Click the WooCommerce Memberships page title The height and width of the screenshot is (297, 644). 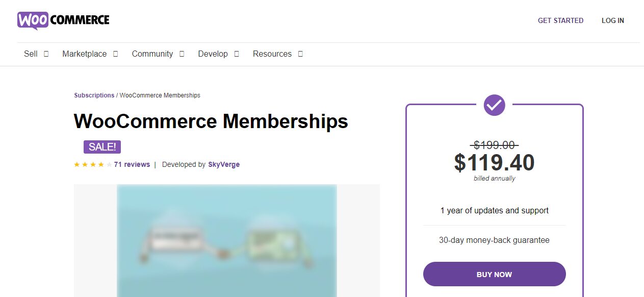point(211,121)
